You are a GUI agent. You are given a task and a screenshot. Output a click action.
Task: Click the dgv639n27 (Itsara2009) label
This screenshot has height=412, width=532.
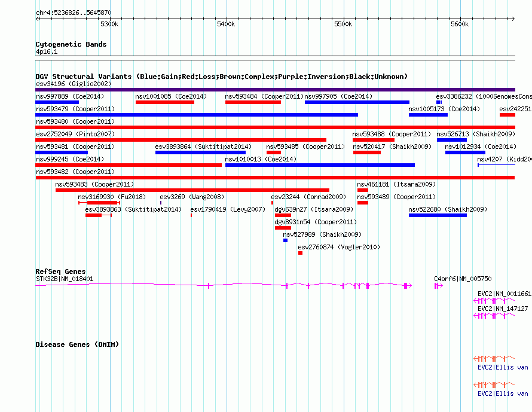314,209
